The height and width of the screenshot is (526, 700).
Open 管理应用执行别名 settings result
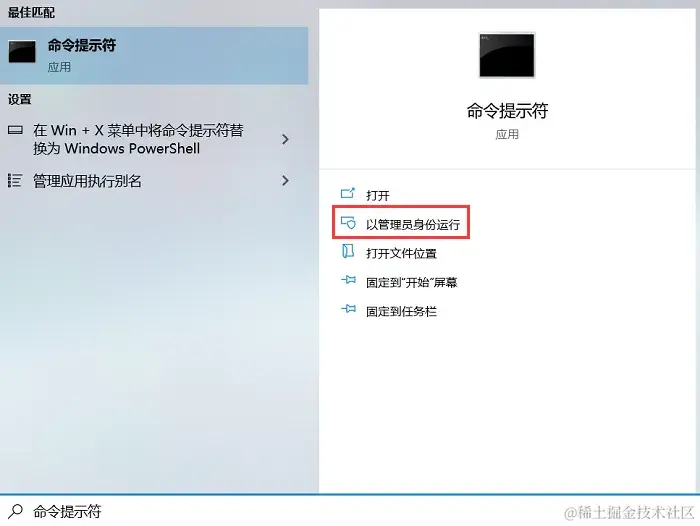(x=149, y=181)
